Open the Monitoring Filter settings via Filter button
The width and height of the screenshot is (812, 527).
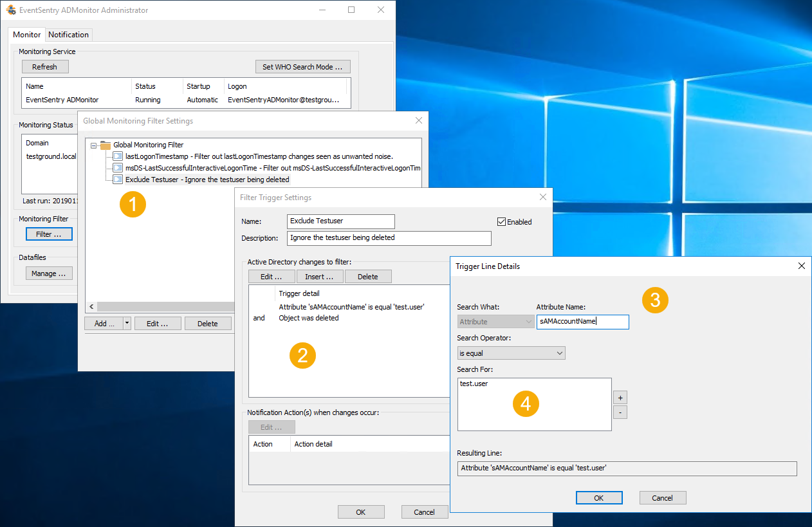tap(49, 234)
